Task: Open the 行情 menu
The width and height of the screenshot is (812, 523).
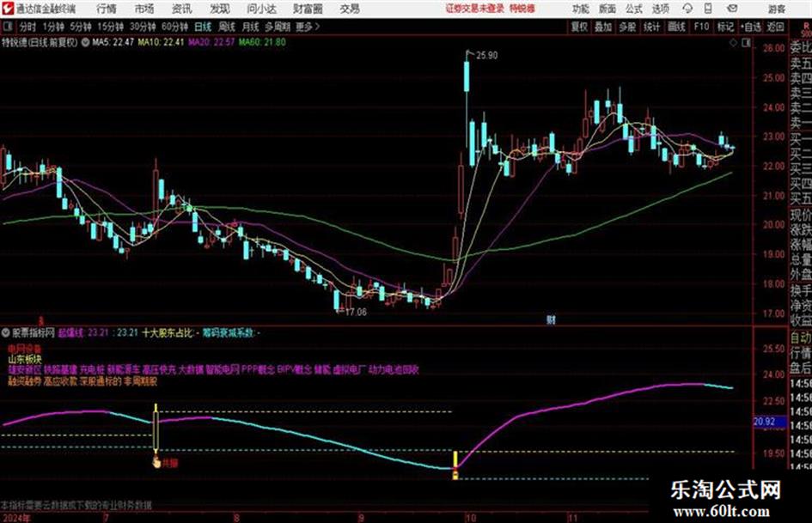Action: 107,9
